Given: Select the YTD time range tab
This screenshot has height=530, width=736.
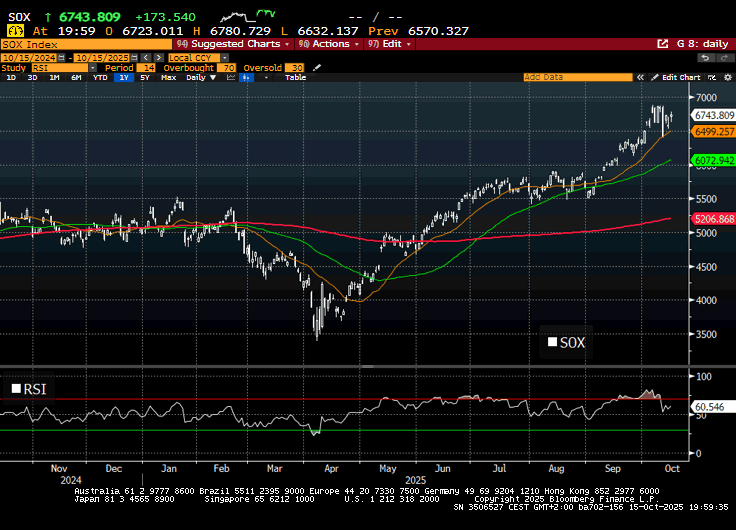Looking at the screenshot, I should pos(100,77).
